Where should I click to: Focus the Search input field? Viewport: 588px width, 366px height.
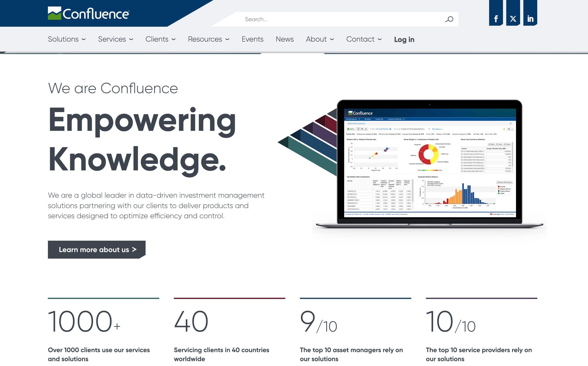click(x=339, y=19)
